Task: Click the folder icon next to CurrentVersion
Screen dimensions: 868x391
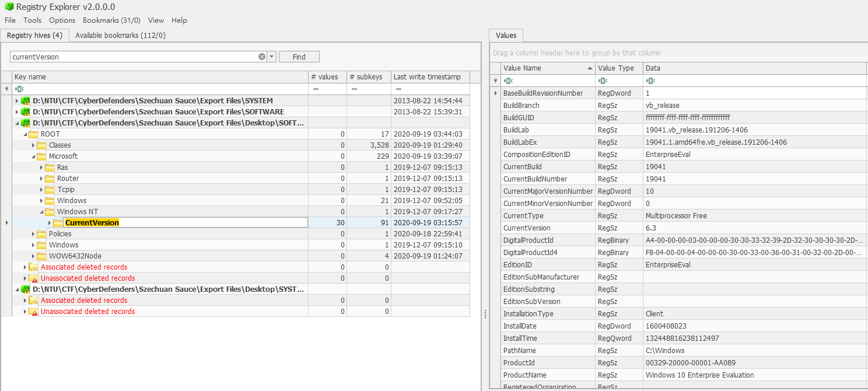Action: [x=58, y=223]
